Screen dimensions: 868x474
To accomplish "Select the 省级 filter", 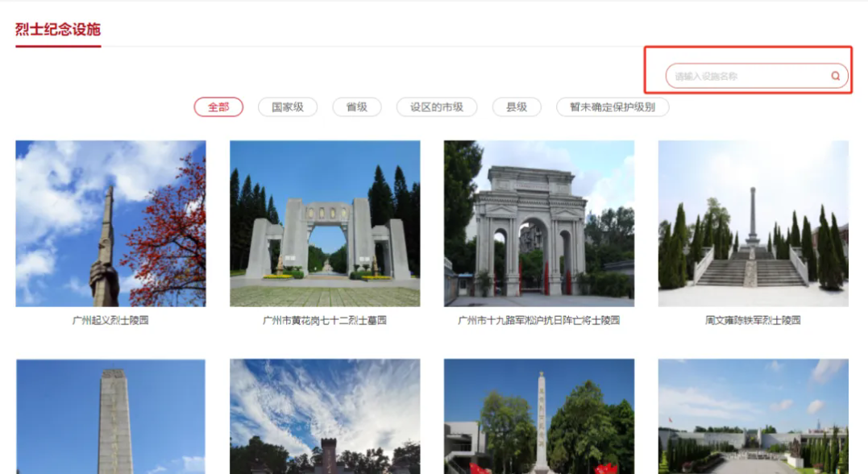I will point(357,106).
